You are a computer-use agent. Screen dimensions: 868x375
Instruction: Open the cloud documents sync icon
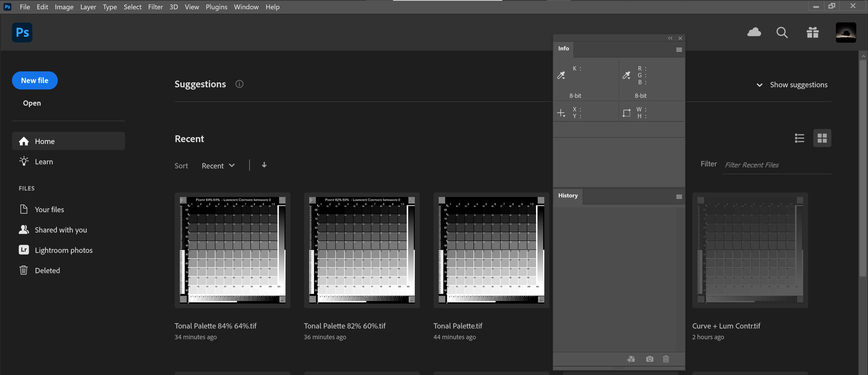(754, 32)
